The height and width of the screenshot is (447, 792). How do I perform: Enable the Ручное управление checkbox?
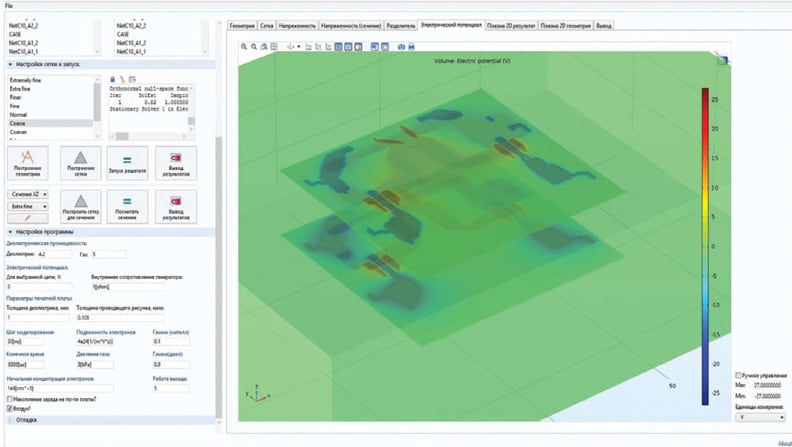click(x=738, y=375)
